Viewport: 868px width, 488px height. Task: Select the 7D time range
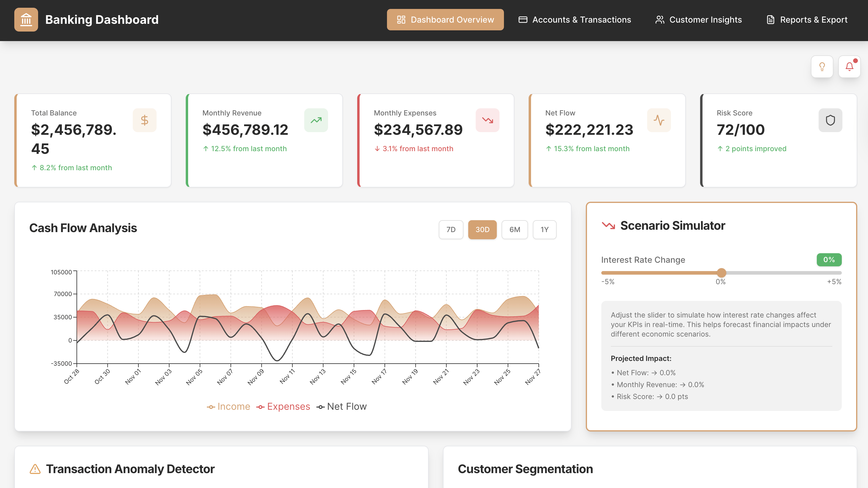451,230
